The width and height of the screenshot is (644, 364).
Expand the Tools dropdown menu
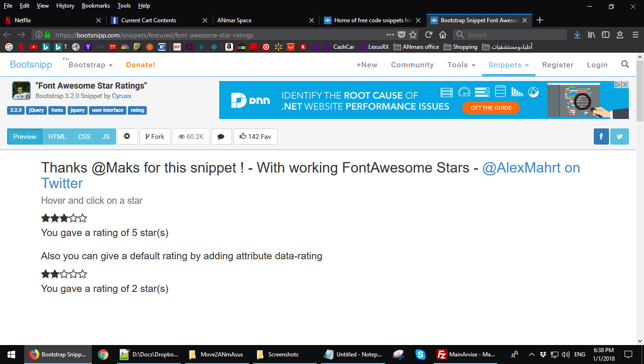461,65
